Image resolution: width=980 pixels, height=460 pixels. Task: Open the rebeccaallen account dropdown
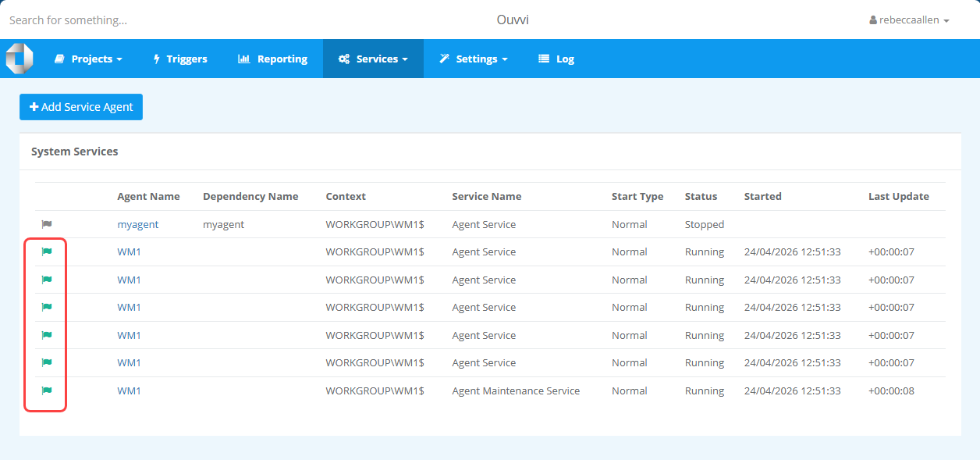tap(909, 20)
